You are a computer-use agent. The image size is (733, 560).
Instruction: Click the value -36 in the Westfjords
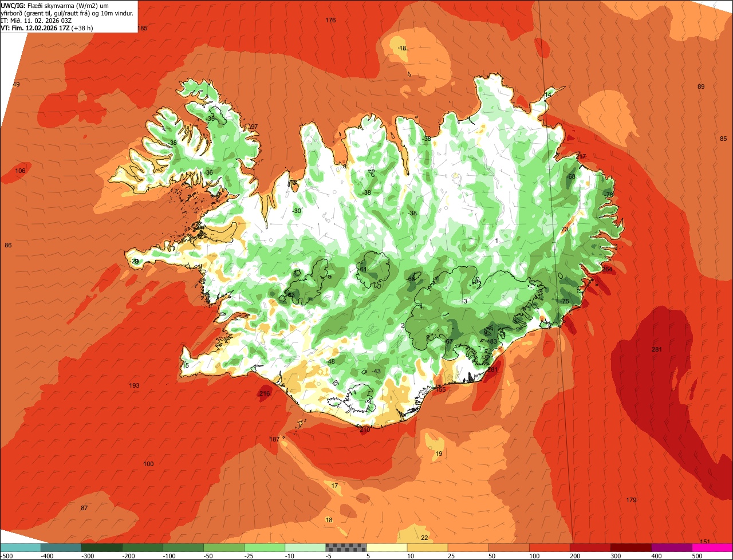coord(208,172)
